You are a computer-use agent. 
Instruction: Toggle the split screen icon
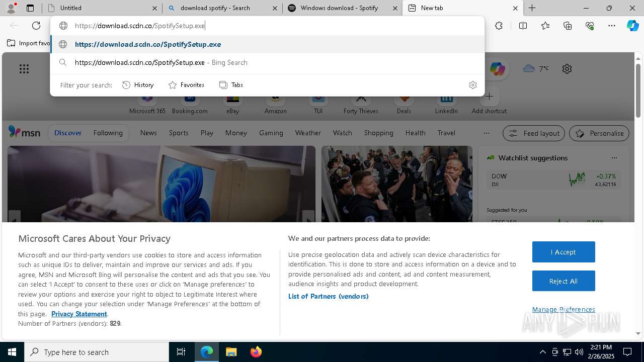click(x=523, y=26)
